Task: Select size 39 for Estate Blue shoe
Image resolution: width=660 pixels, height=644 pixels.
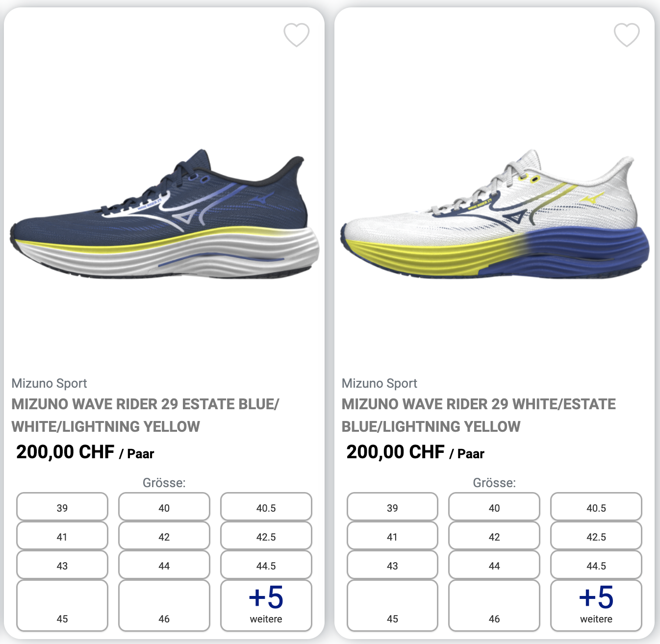Action: (x=62, y=507)
